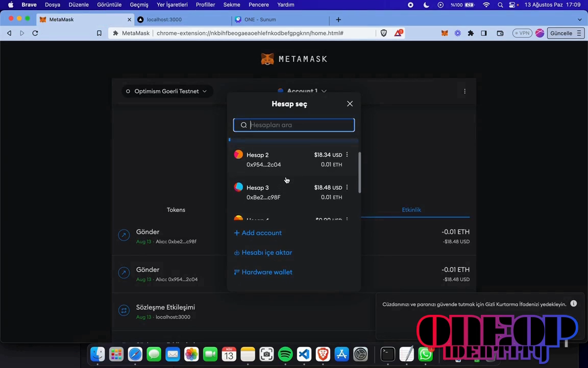This screenshot has height=368, width=588.
Task: Toggle the browser sidebar panel
Action: tap(484, 33)
